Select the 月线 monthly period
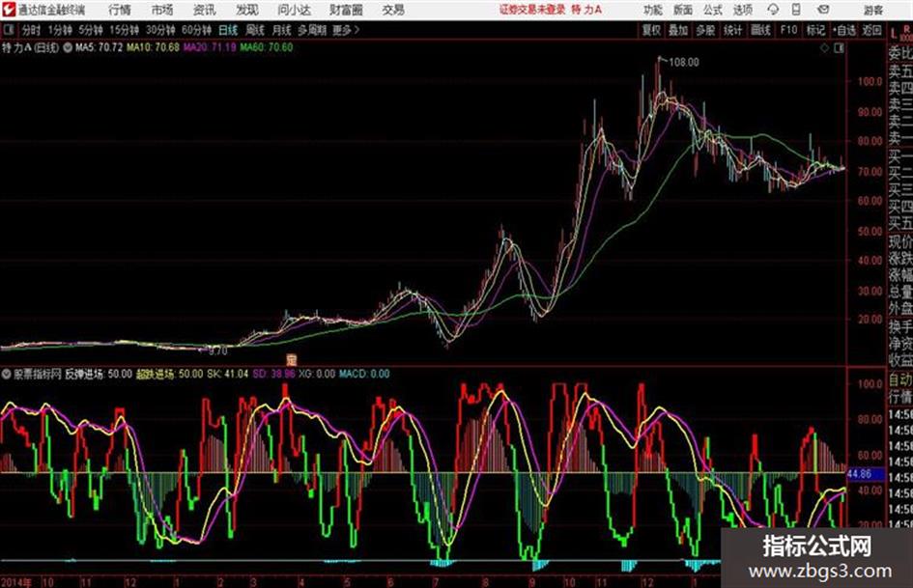The width and height of the screenshot is (913, 588). (282, 30)
